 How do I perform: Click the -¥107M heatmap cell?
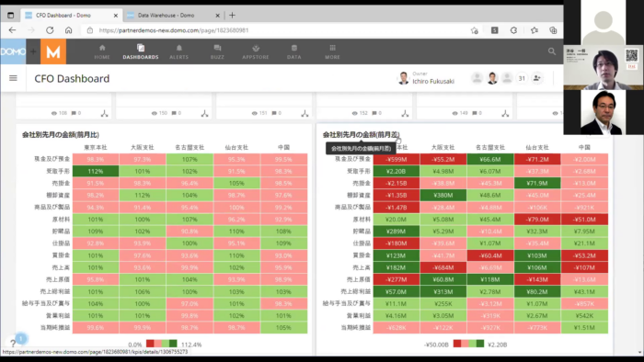click(x=584, y=267)
